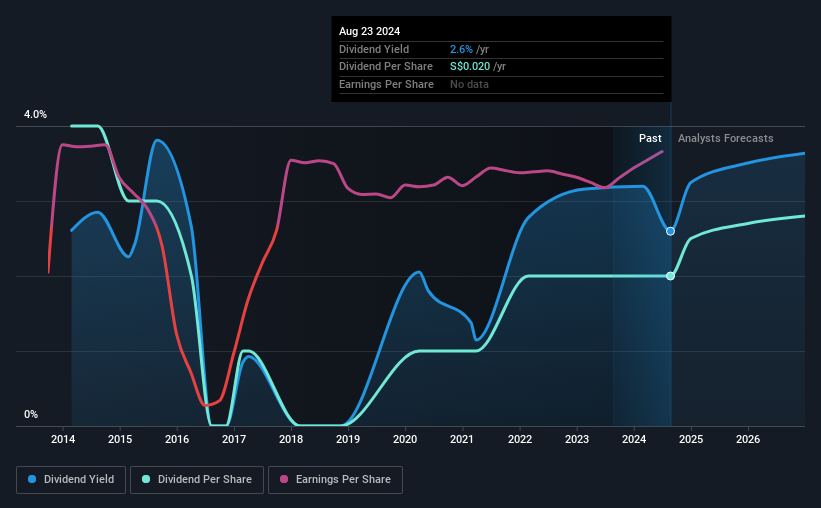Click the 2026 x-axis label
Screen dimensions: 821x508
point(748,439)
